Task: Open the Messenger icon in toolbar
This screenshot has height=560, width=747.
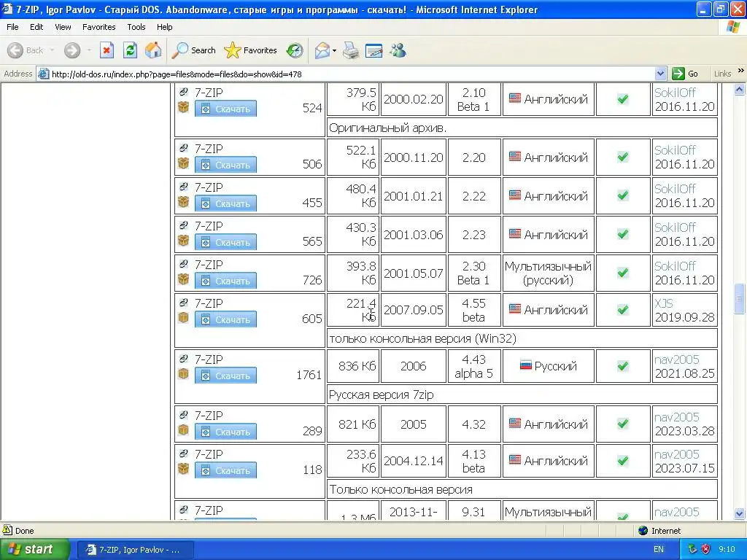Action: 398,50
